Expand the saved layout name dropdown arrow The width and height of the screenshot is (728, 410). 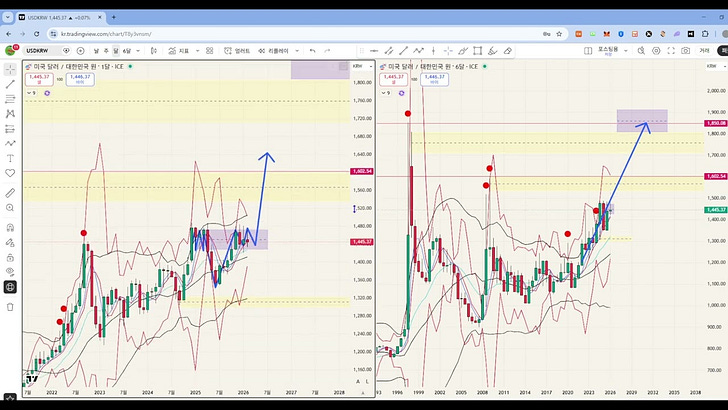tap(626, 51)
